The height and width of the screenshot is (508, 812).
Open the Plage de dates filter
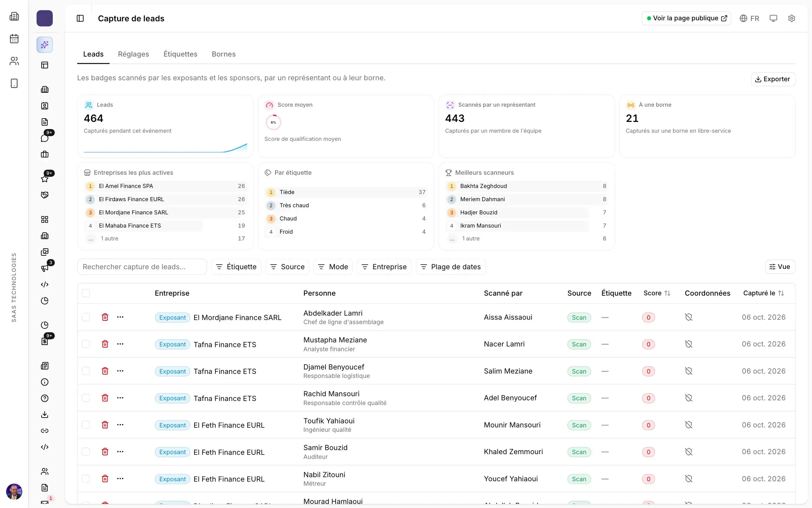pyautogui.click(x=451, y=267)
